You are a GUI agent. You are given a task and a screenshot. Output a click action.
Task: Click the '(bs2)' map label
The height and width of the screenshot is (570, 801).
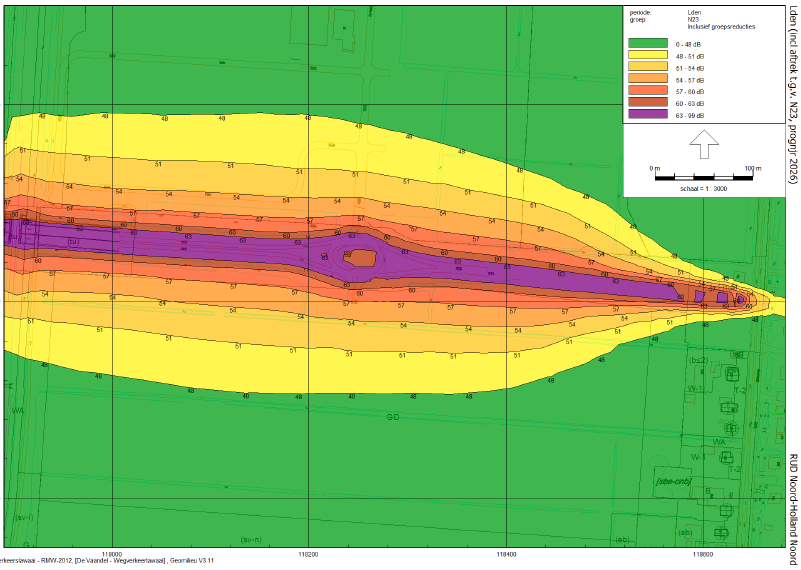tap(698, 360)
